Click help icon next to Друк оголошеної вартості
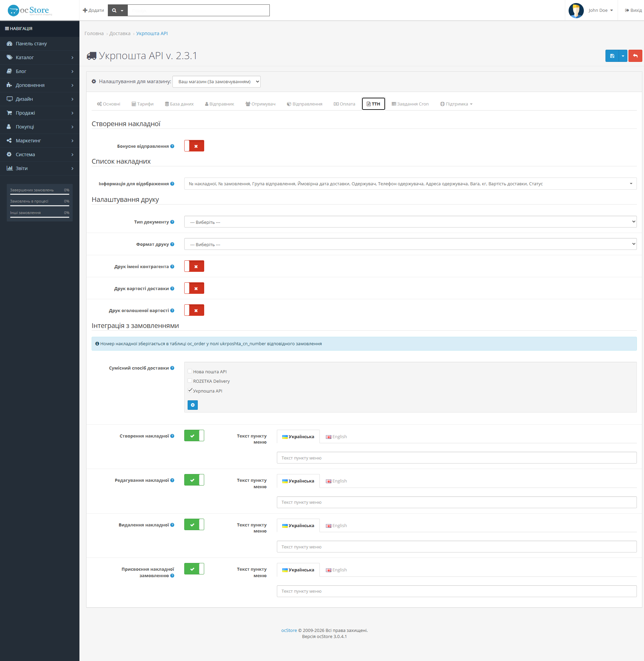644x661 pixels. (x=172, y=310)
